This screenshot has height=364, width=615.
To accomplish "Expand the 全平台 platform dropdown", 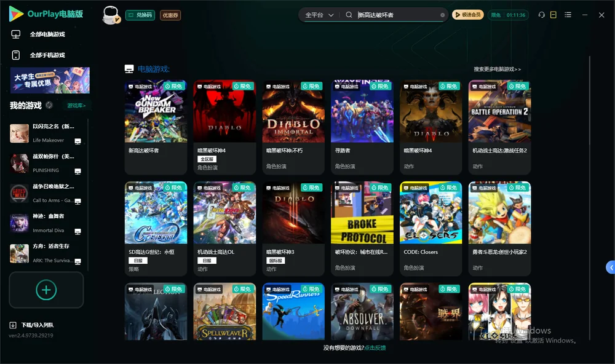I will [319, 15].
